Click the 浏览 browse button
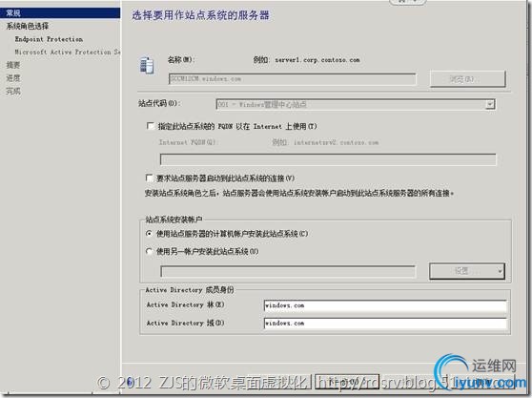Viewport: 532px width, 398px height. [467, 79]
